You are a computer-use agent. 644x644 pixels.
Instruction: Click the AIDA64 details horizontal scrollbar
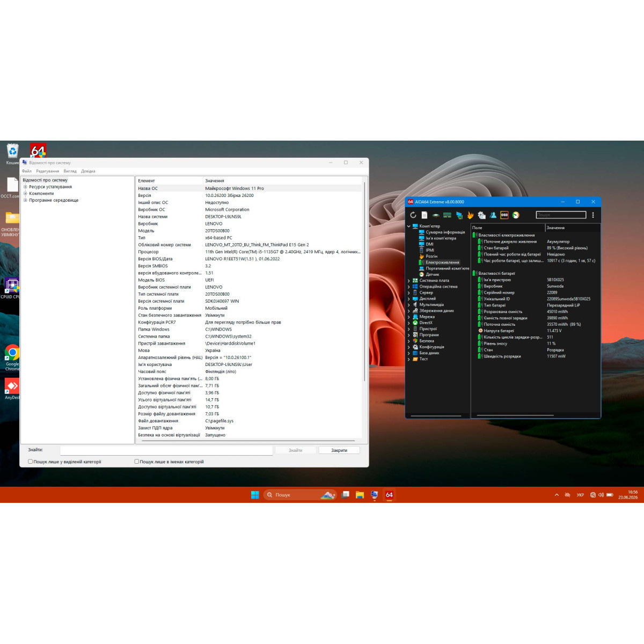515,415
